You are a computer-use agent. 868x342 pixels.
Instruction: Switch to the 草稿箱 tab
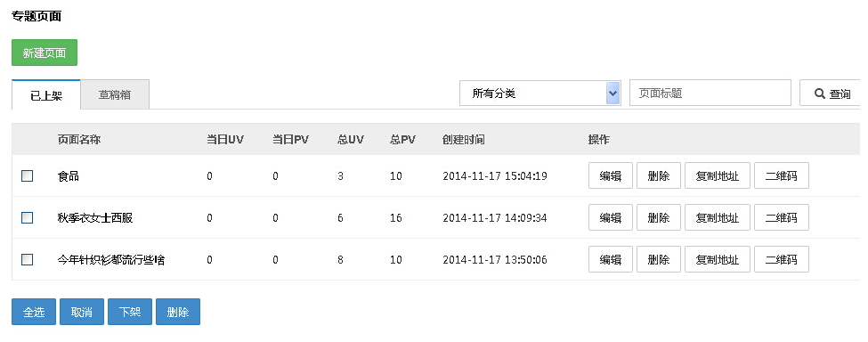click(115, 94)
